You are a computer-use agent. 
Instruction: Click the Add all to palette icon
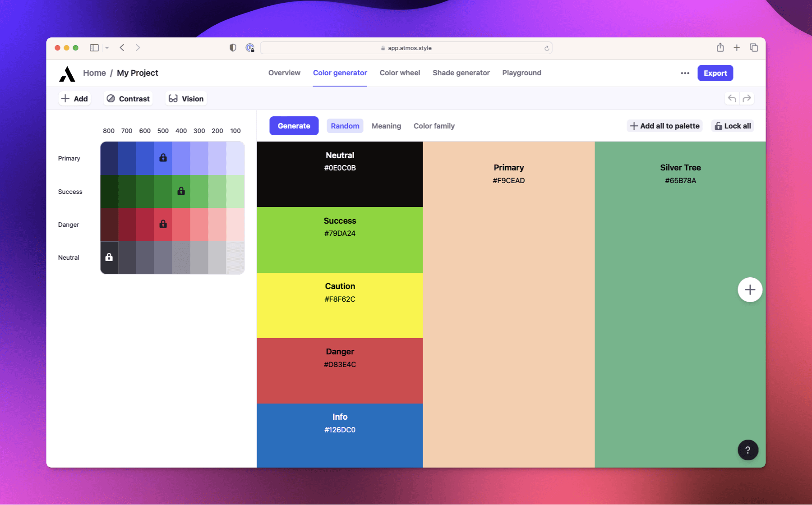(x=634, y=126)
